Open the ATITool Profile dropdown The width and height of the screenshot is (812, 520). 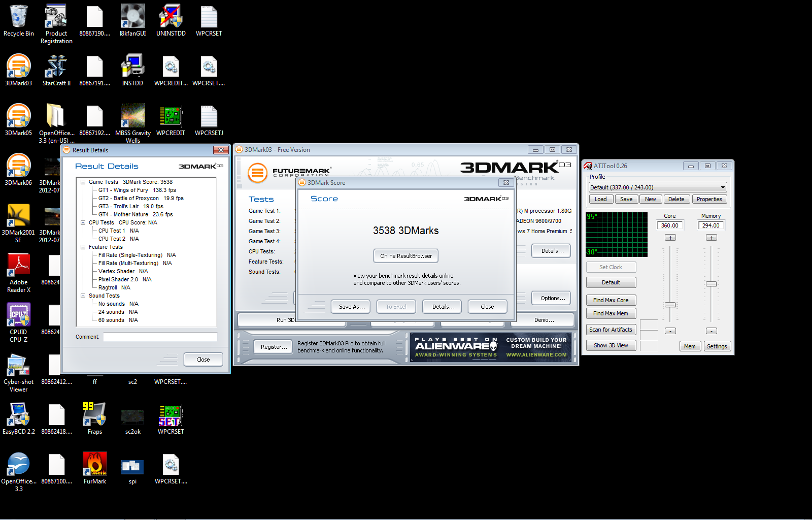tap(658, 187)
